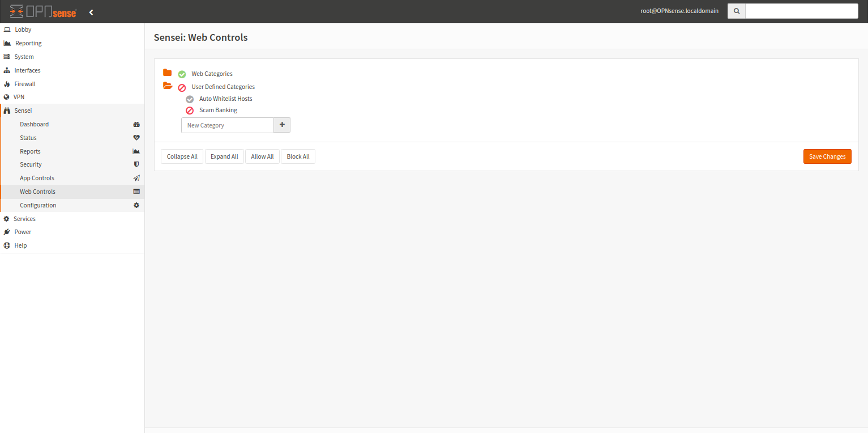Collapse the sidebar with the arrow button
The width and height of the screenshot is (868, 433).
point(91,11)
